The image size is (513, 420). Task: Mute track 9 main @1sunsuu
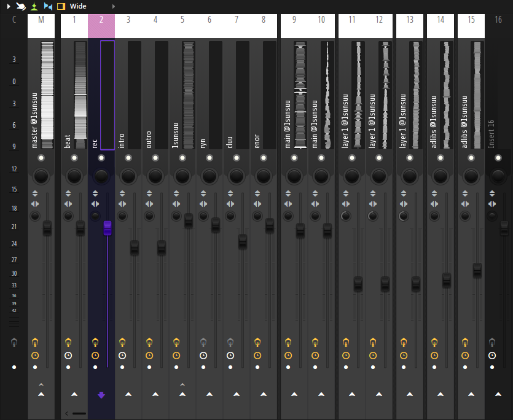coord(294,158)
